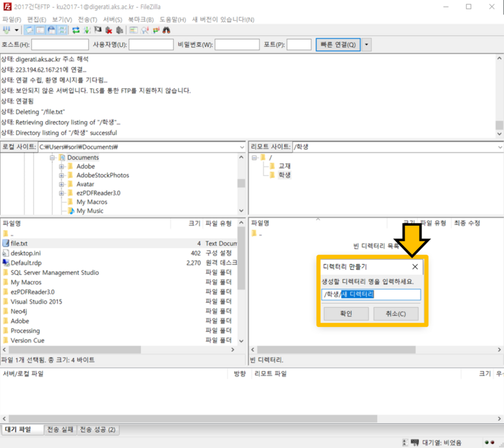Switch to the 전송 실패 tab
Image resolution: width=504 pixels, height=448 pixels.
pyautogui.click(x=60, y=430)
